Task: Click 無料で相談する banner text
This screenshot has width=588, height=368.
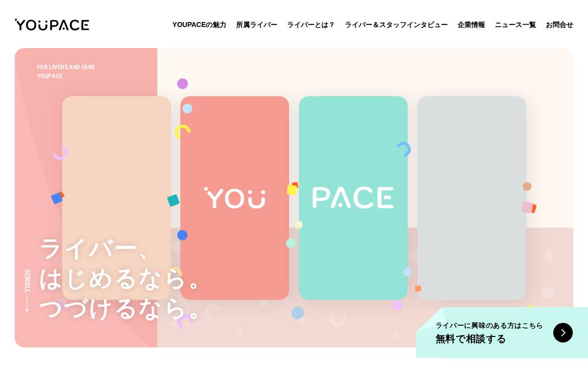Action: point(470,339)
